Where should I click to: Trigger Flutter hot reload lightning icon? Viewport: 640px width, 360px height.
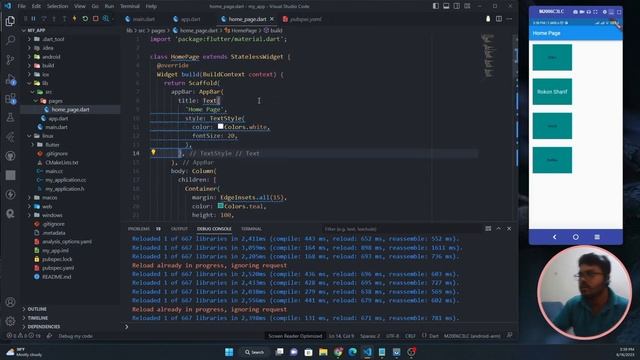click(x=74, y=19)
